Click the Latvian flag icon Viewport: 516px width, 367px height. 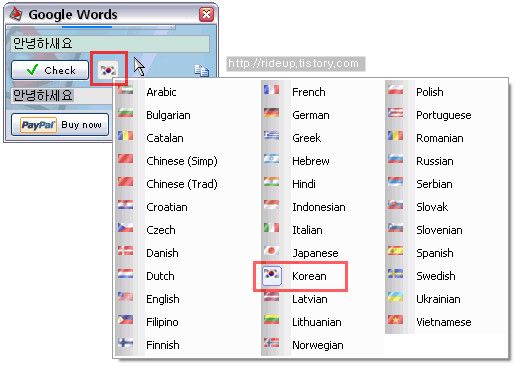(271, 297)
